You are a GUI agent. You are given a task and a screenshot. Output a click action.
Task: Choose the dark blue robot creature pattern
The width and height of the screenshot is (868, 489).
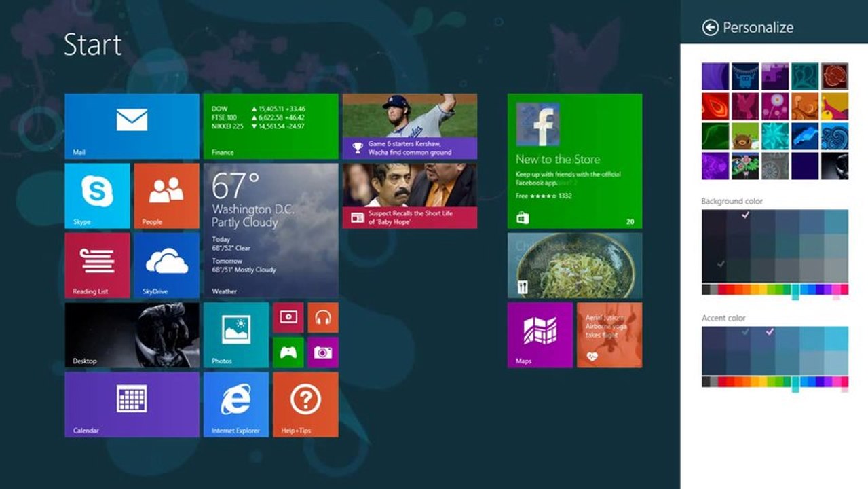click(x=745, y=76)
